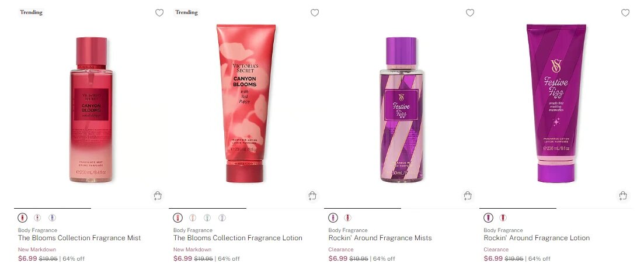Select first red swatch under Blooms Lotion

[178, 217]
